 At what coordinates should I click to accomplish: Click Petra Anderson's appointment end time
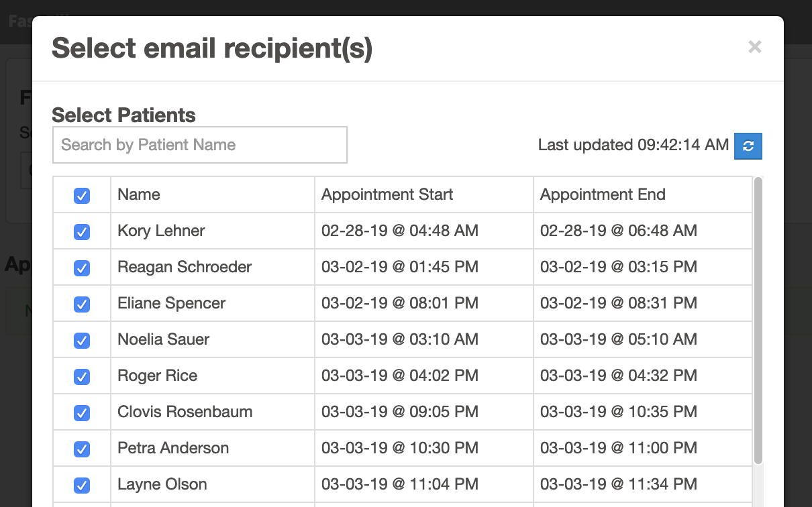(x=618, y=448)
